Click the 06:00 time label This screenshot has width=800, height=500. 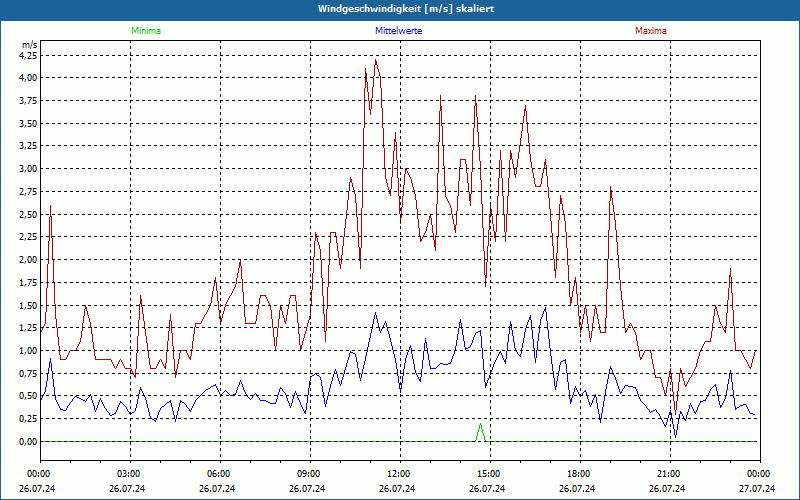(220, 474)
